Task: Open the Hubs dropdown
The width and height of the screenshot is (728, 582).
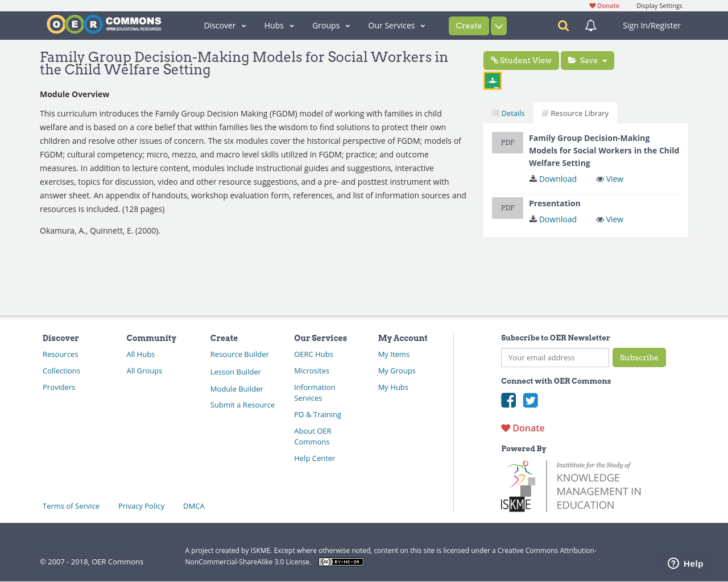Action: pyautogui.click(x=278, y=25)
